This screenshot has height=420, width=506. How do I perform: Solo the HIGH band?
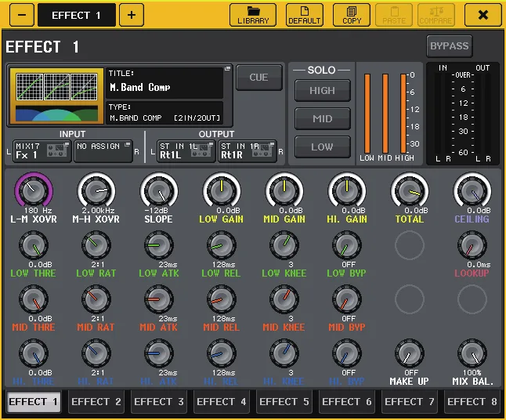(323, 91)
